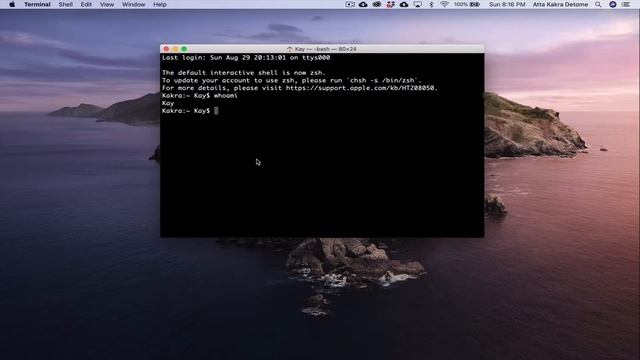
Task: Click the 'chsh -s /bin/zsh' command text
Action: click(382, 80)
